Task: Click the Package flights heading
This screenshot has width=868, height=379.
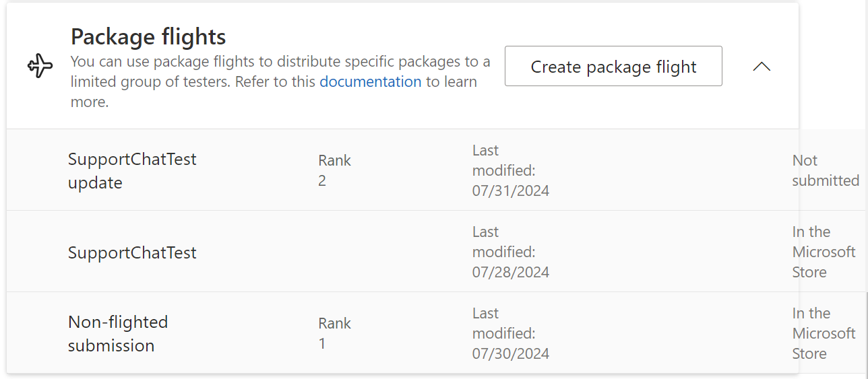Action: (x=148, y=36)
